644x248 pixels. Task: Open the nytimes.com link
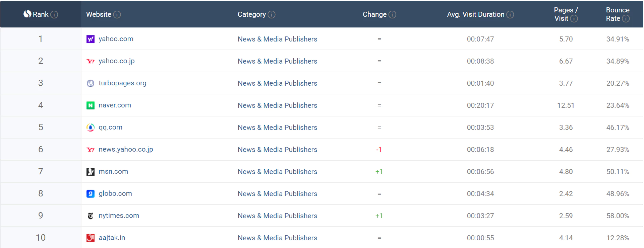(x=119, y=216)
